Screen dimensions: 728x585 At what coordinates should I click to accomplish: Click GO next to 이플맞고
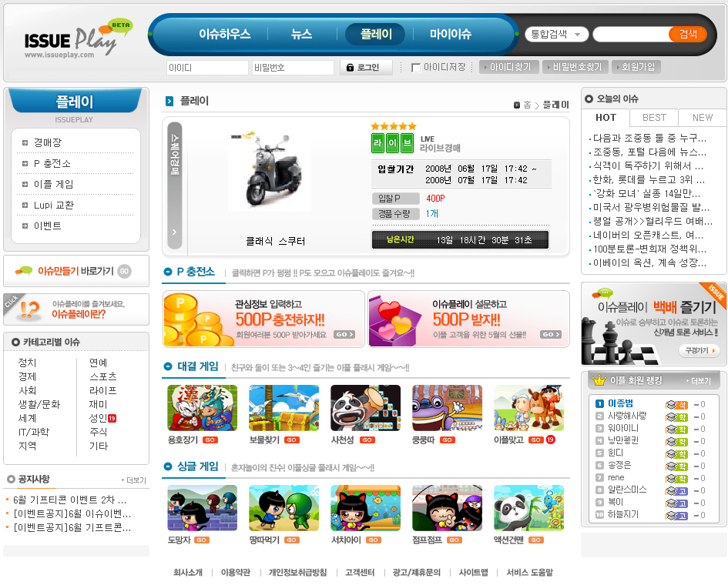(x=536, y=440)
